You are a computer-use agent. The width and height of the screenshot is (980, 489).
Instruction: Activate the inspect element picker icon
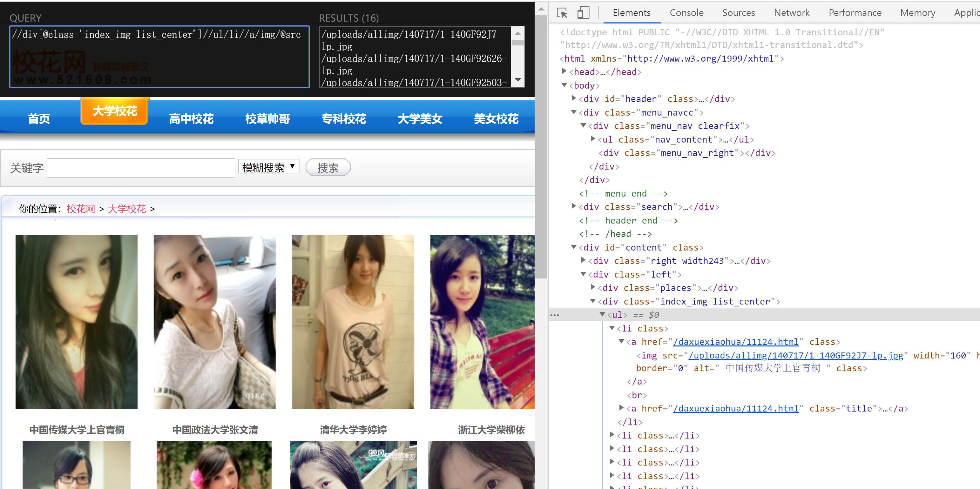[x=562, y=13]
